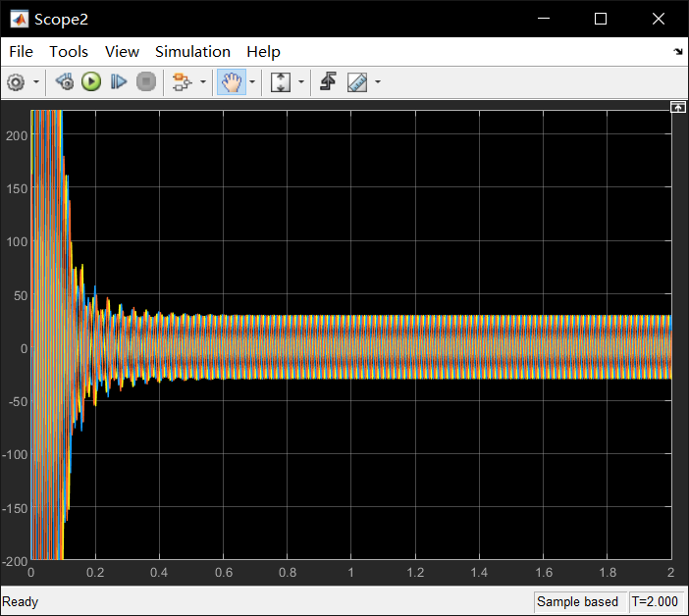The image size is (689, 616).
Task: Click the y-axis tick label -150
Action: (x=15, y=508)
